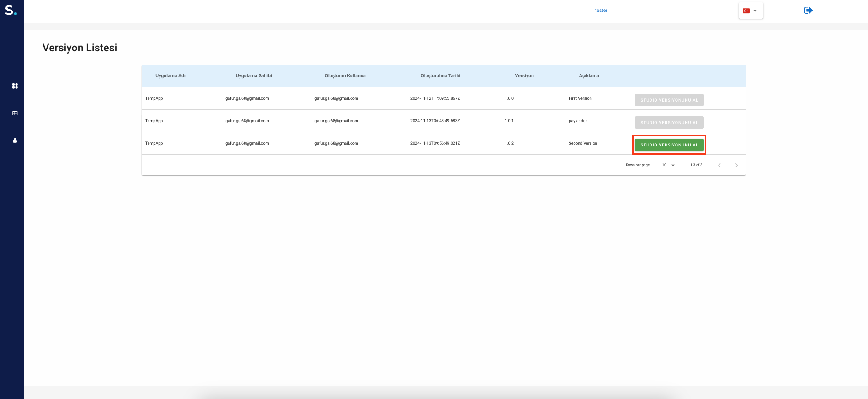
Task: Go to the previous page of versions
Action: 719,165
